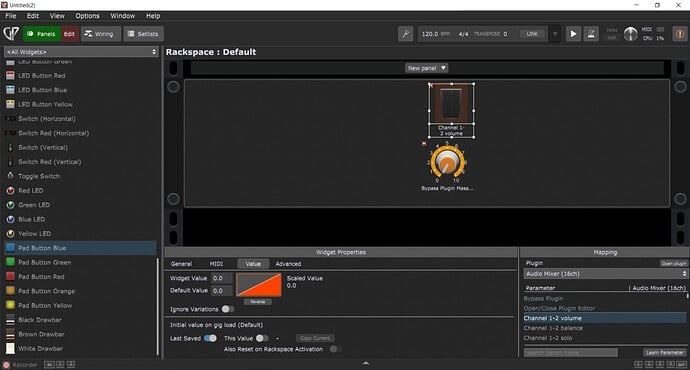This screenshot has height=370, width=690.
Task: Click the Default Value field
Action: click(222, 291)
